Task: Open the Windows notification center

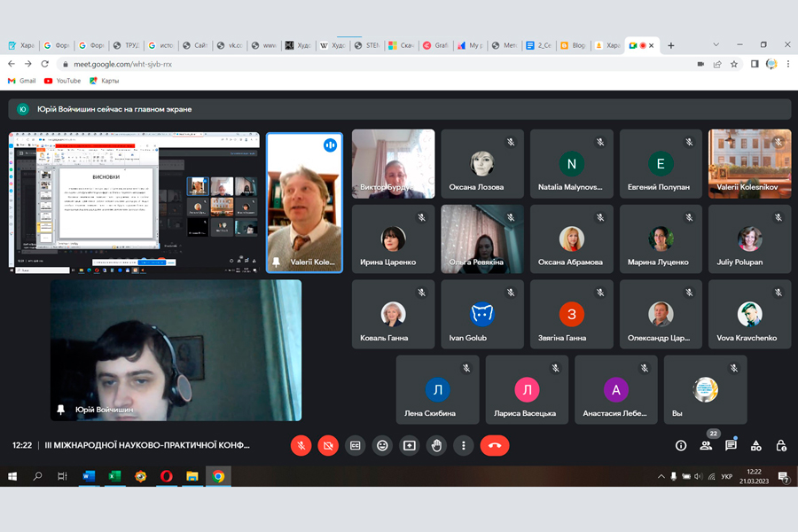Action: click(784, 476)
